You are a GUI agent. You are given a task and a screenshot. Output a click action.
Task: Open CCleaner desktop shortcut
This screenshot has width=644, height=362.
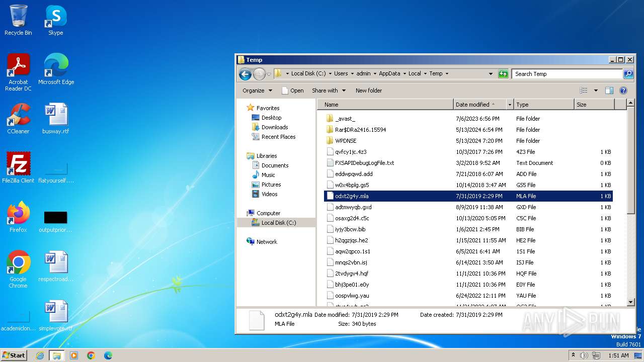pyautogui.click(x=18, y=118)
